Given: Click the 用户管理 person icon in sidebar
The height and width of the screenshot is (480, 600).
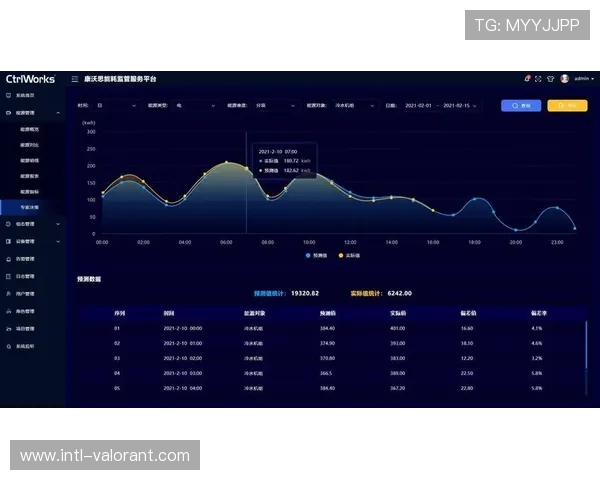Looking at the screenshot, I should [x=9, y=294].
